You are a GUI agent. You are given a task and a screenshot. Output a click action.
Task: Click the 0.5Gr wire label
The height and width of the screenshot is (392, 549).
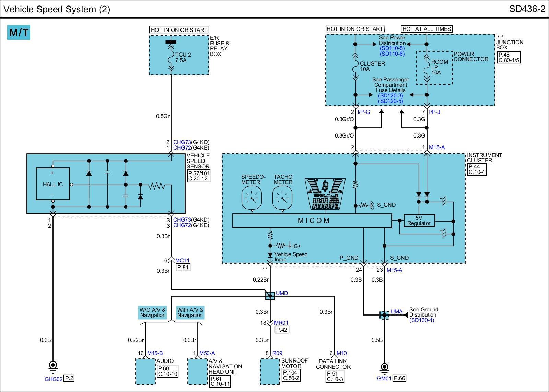pyautogui.click(x=163, y=116)
